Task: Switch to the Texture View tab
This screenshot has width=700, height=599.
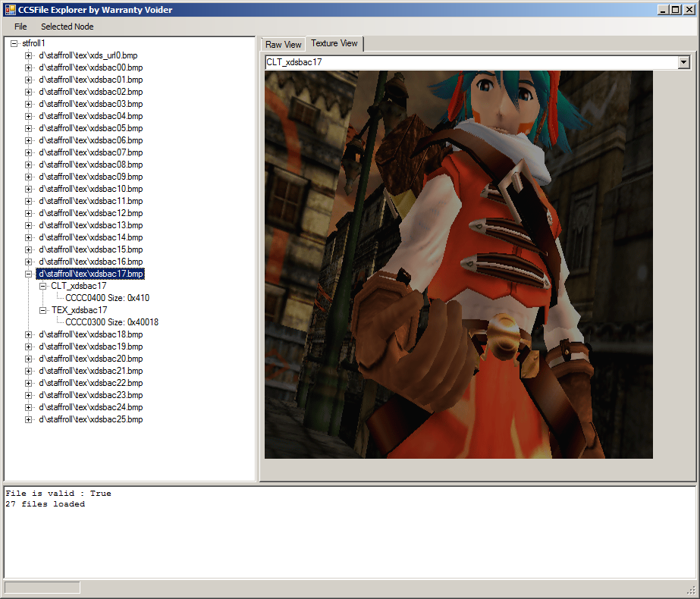Action: (x=334, y=43)
